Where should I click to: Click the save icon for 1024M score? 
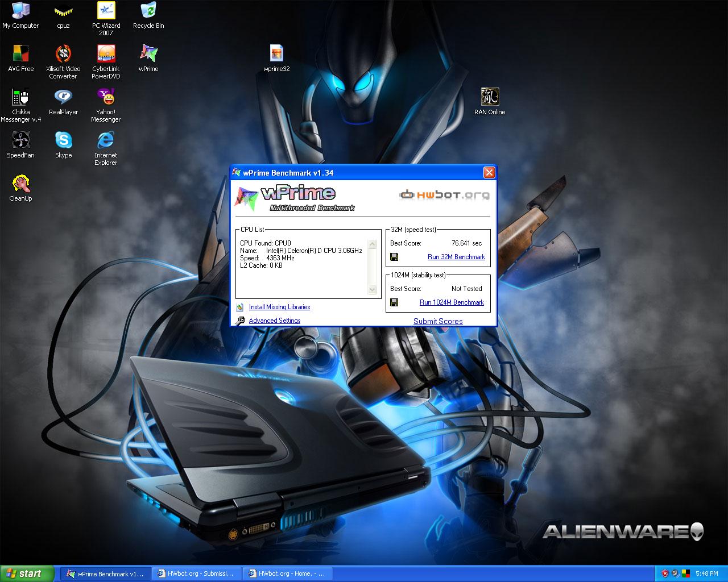coord(394,302)
